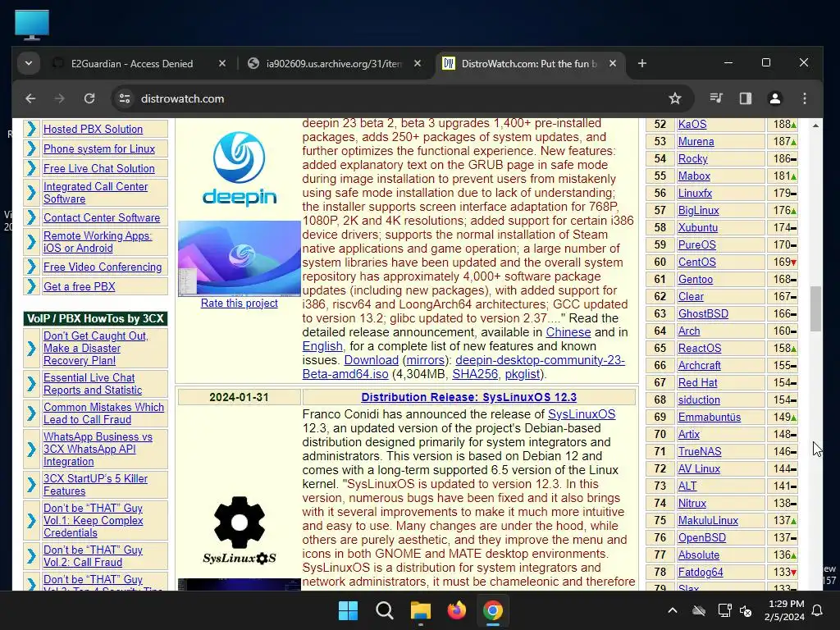Viewport: 840px width, 630px height.
Task: Open the OpenBSD ranking link
Action: point(702,538)
